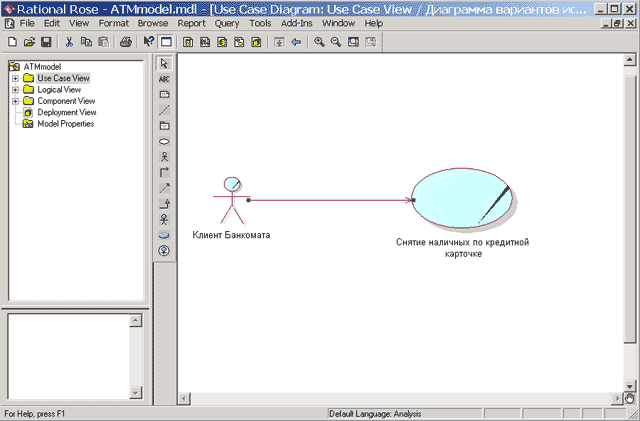
Task: Select the arrow Selection tool in toolbox
Action: (x=164, y=63)
